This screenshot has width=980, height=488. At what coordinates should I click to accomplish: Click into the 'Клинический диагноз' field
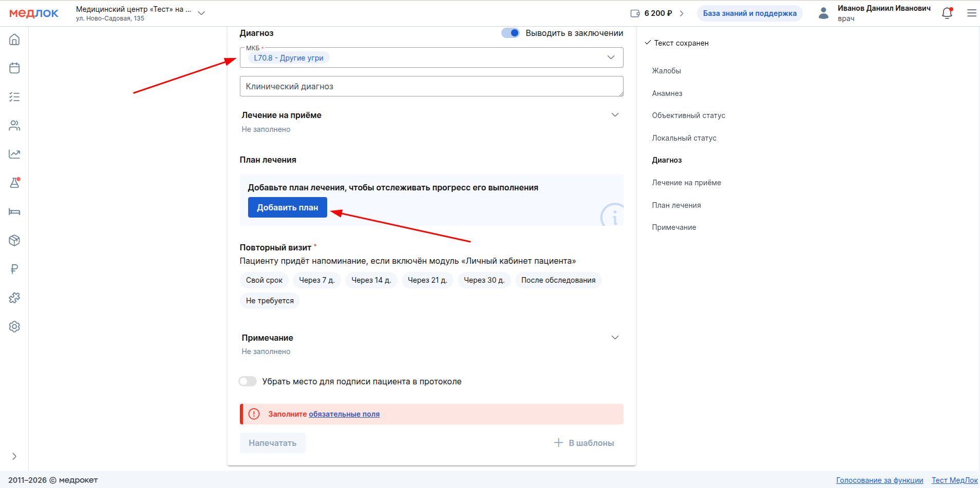(431, 86)
